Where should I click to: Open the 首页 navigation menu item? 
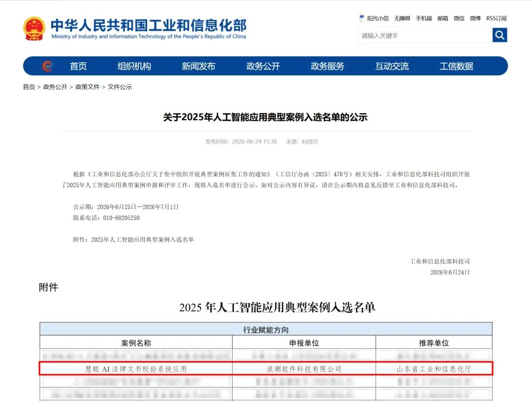click(x=78, y=66)
